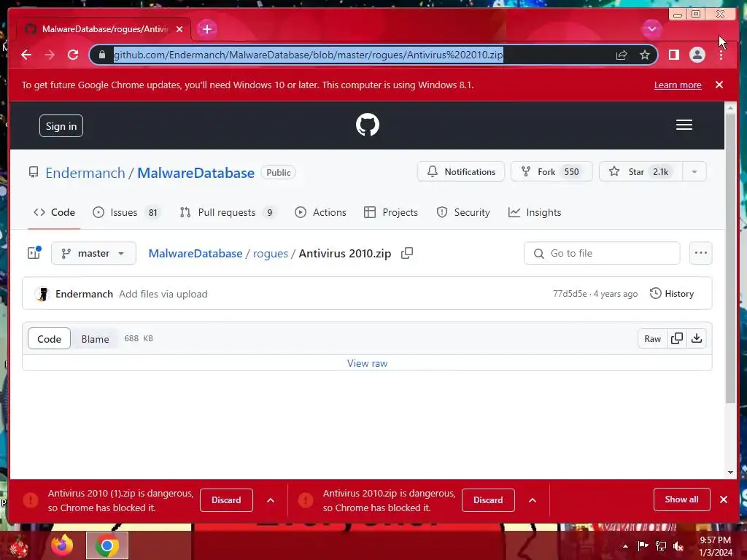This screenshot has height=560, width=747.
Task: Discard Antivirus 2010 (1).zip download
Action: click(x=226, y=500)
